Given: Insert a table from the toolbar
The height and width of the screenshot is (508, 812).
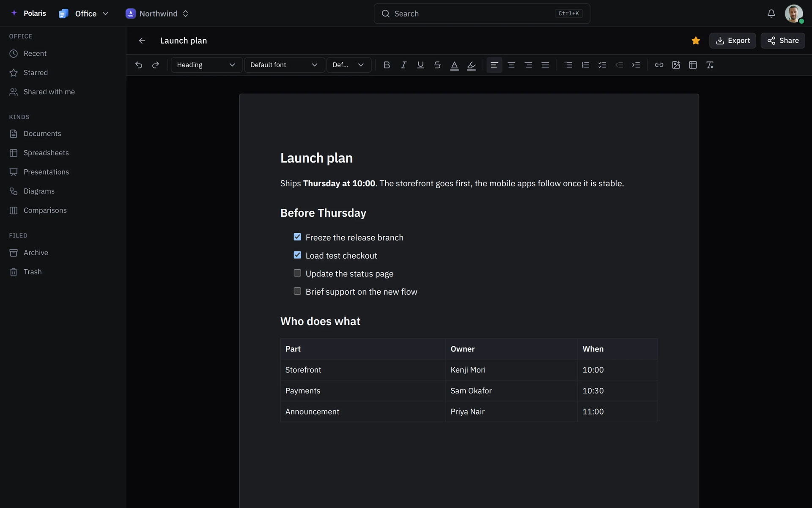Looking at the screenshot, I should pyautogui.click(x=693, y=65).
